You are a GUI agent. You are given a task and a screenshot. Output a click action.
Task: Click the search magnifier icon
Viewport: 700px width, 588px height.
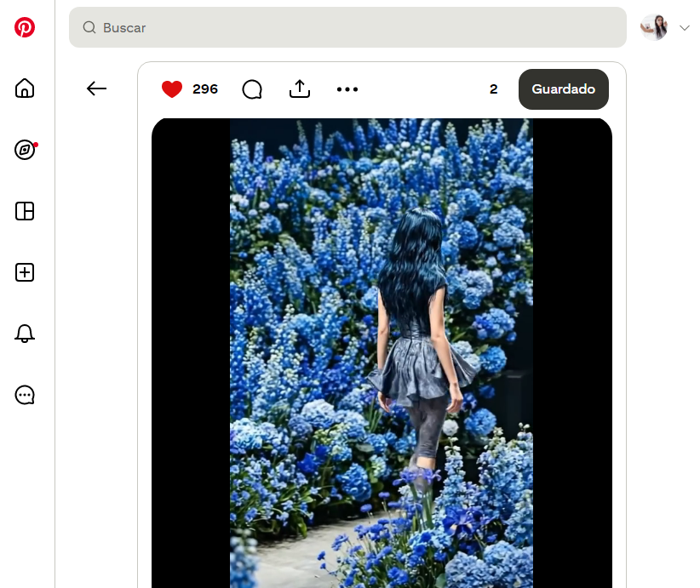tap(89, 27)
